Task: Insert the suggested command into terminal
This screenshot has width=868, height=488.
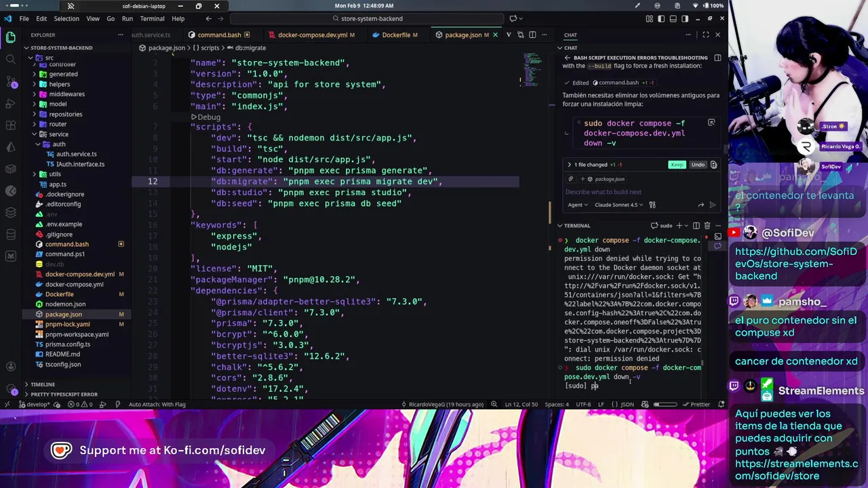Action: point(711,123)
